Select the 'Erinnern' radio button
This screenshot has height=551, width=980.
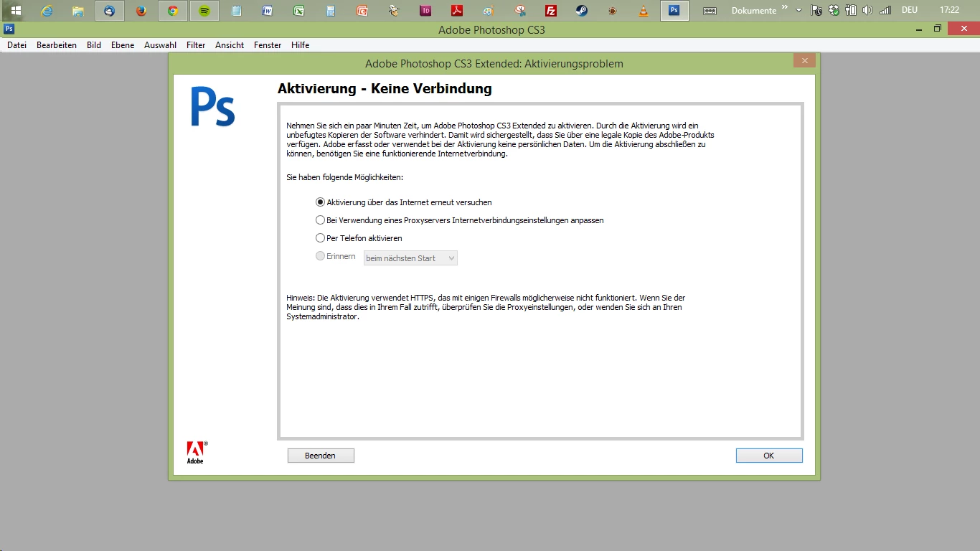pos(321,256)
